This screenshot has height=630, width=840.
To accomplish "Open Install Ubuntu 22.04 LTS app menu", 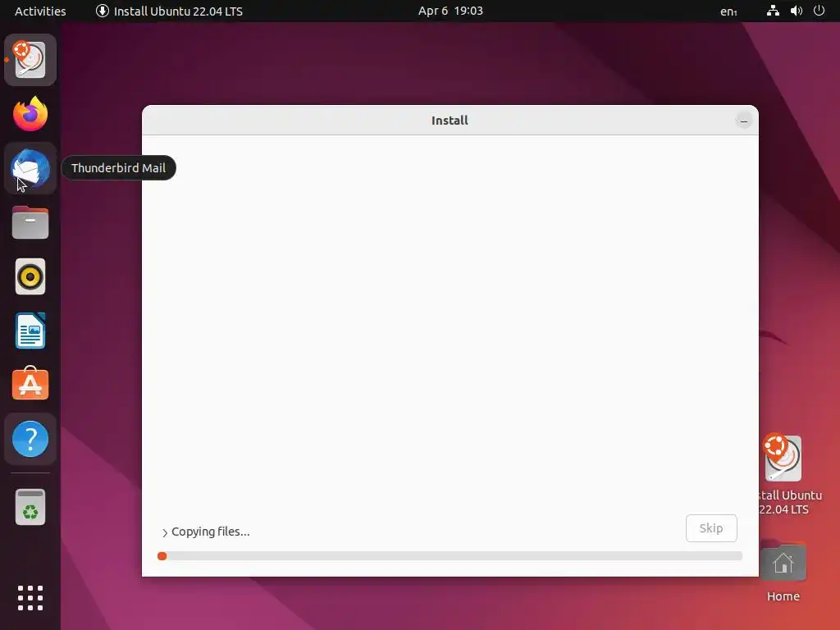I will click(169, 11).
